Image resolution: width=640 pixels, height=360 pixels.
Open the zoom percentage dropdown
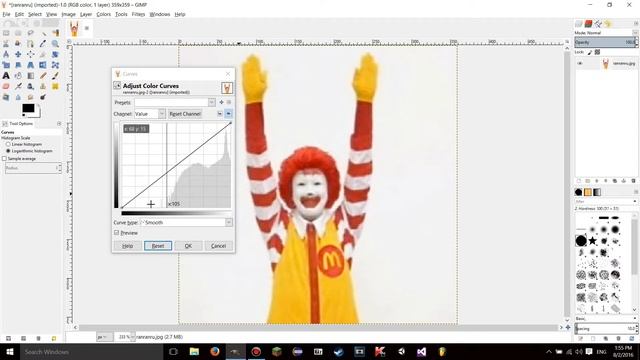[x=133, y=337]
